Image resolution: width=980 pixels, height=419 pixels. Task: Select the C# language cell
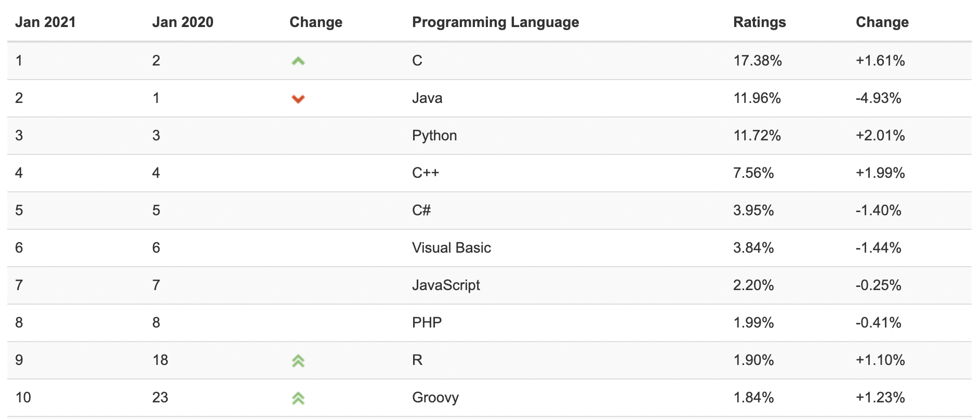[x=421, y=210]
